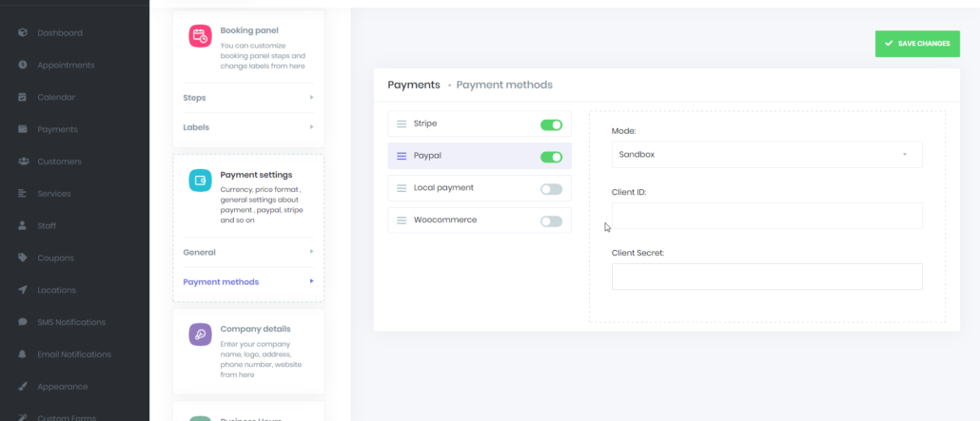This screenshot has width=980, height=421.
Task: Click the pink Booking panel icon
Action: pos(201,36)
